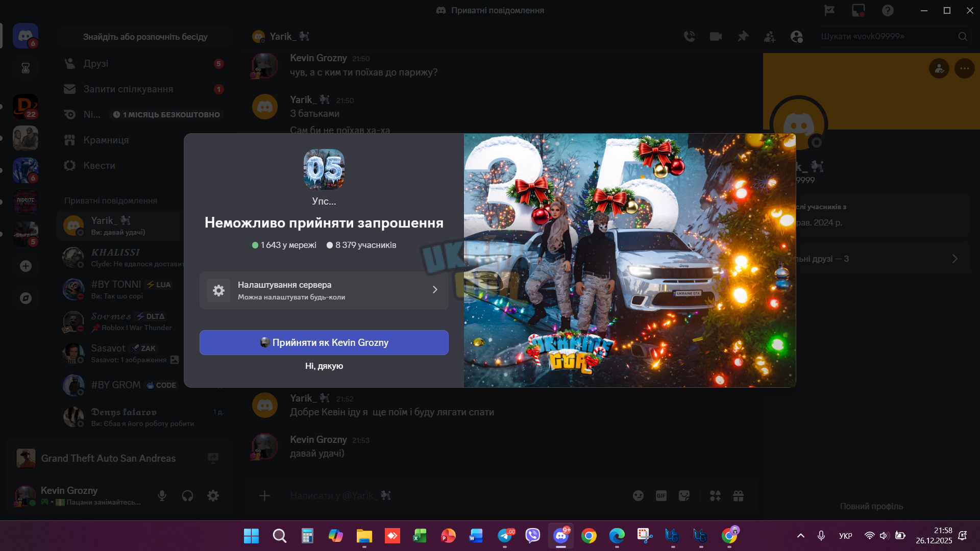The image size is (980, 551).
Task: Open the Nitro one month free item
Action: click(144, 115)
